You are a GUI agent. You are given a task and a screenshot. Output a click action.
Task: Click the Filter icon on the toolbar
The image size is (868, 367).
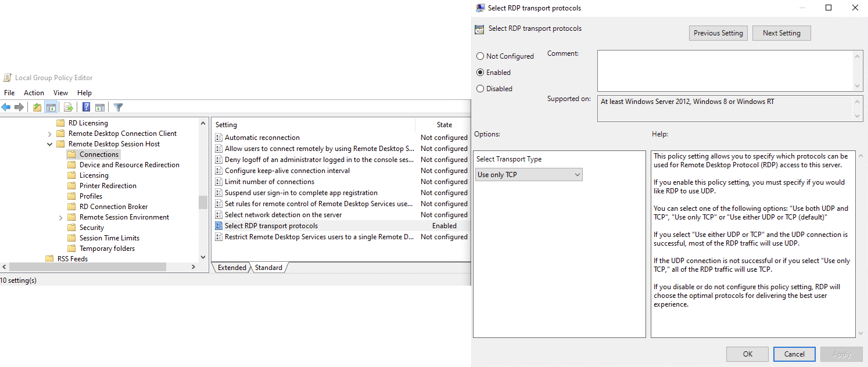pos(117,106)
